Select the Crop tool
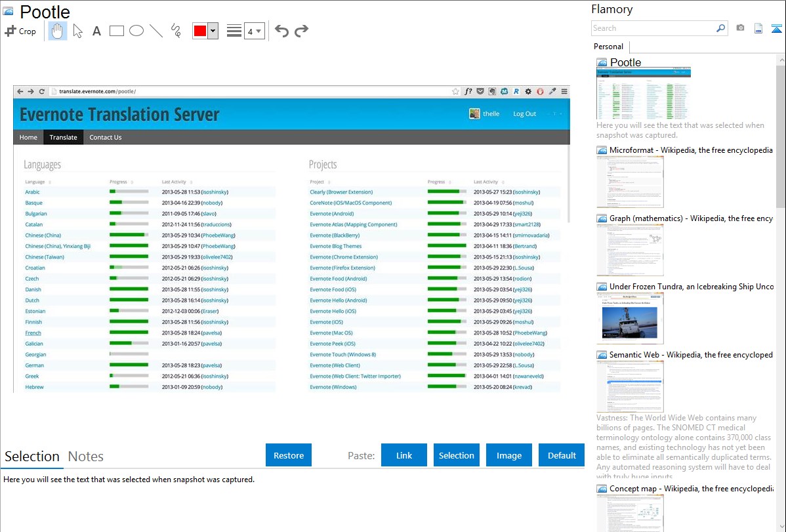786x532 pixels. click(x=20, y=31)
